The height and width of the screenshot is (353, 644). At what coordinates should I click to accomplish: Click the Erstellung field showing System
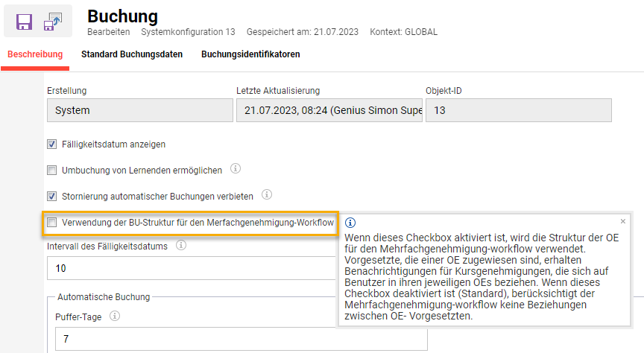pyautogui.click(x=139, y=111)
